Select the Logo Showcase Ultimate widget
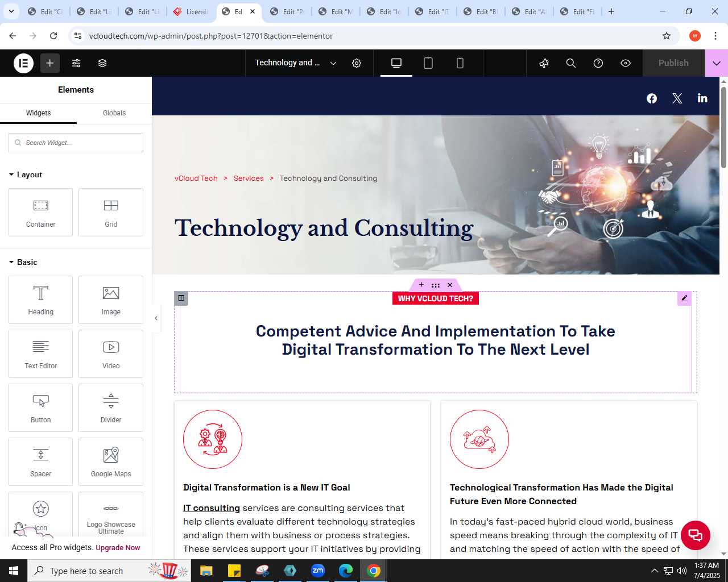 click(x=111, y=514)
